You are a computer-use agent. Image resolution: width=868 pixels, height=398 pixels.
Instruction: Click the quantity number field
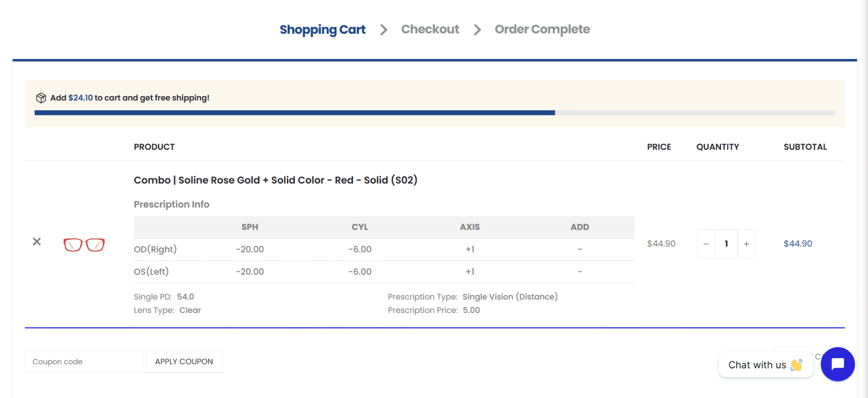[726, 244]
